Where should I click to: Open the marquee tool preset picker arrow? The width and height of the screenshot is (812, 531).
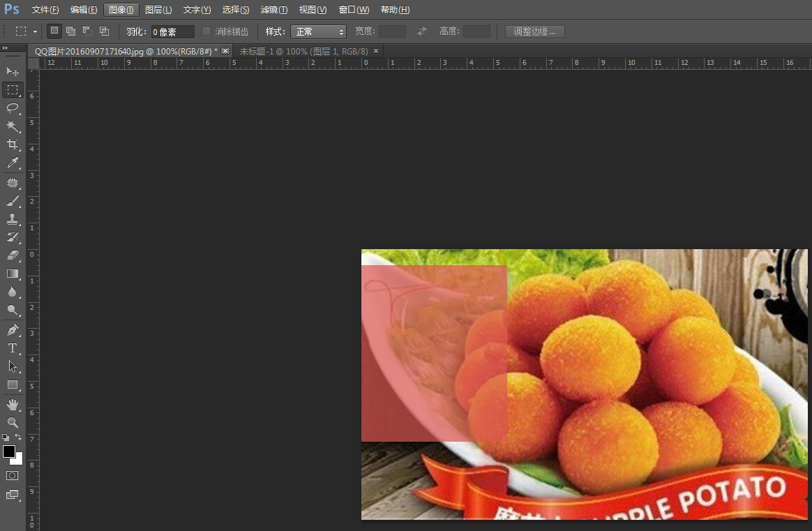pyautogui.click(x=35, y=31)
